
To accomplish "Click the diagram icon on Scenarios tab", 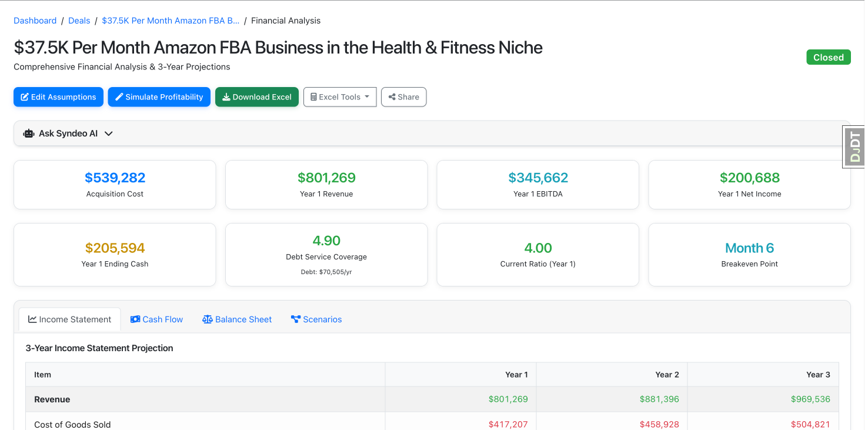I will pos(296,319).
